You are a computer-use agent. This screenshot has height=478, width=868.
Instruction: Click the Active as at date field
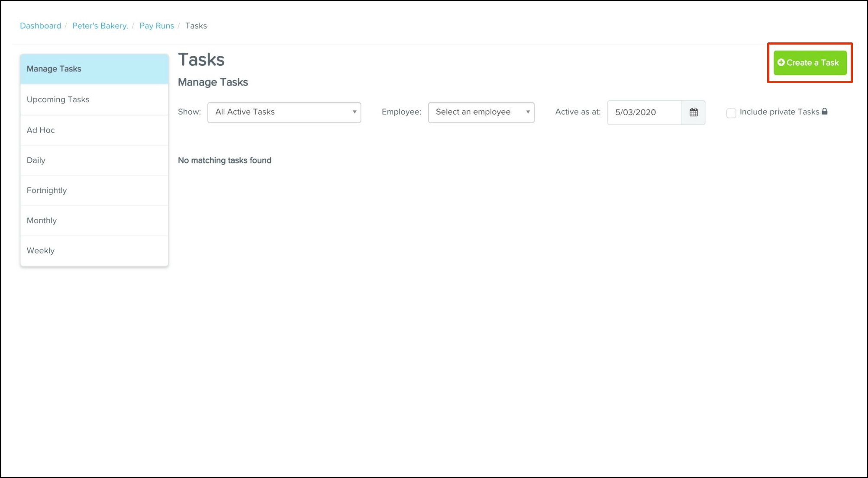644,112
